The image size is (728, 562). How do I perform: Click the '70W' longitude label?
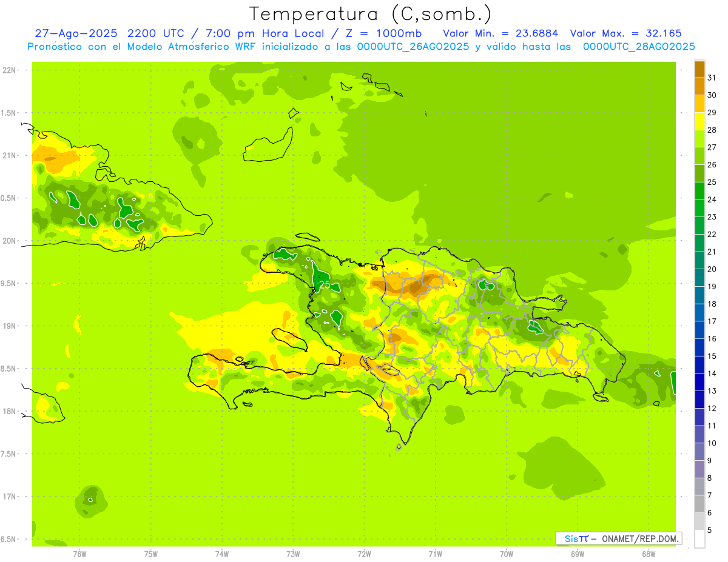pos(507,554)
